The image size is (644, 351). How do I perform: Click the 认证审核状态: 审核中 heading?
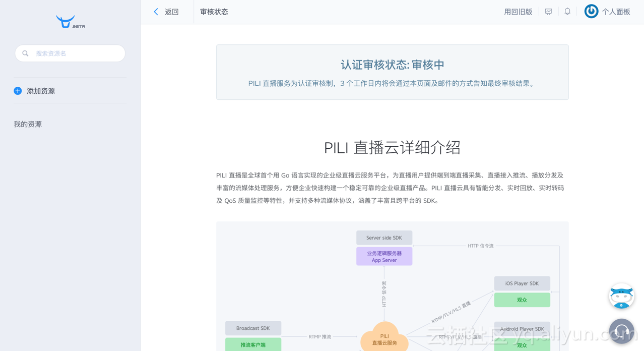point(393,65)
